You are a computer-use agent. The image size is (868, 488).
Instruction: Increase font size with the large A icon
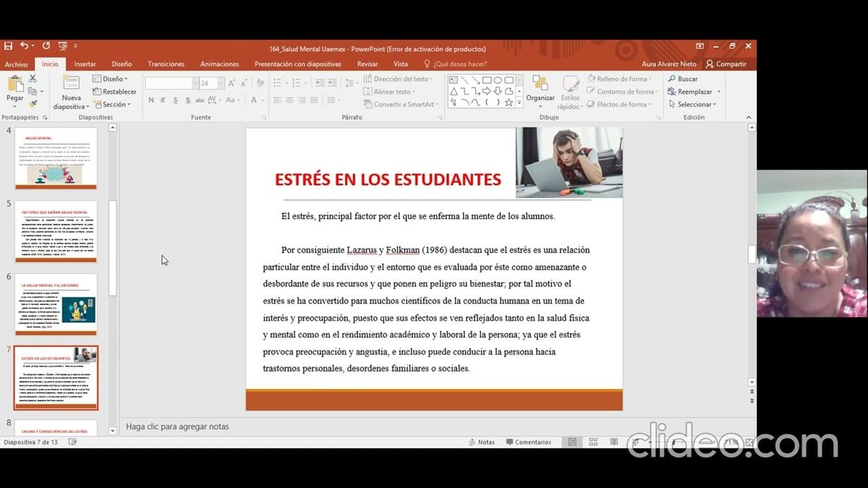coord(231,83)
